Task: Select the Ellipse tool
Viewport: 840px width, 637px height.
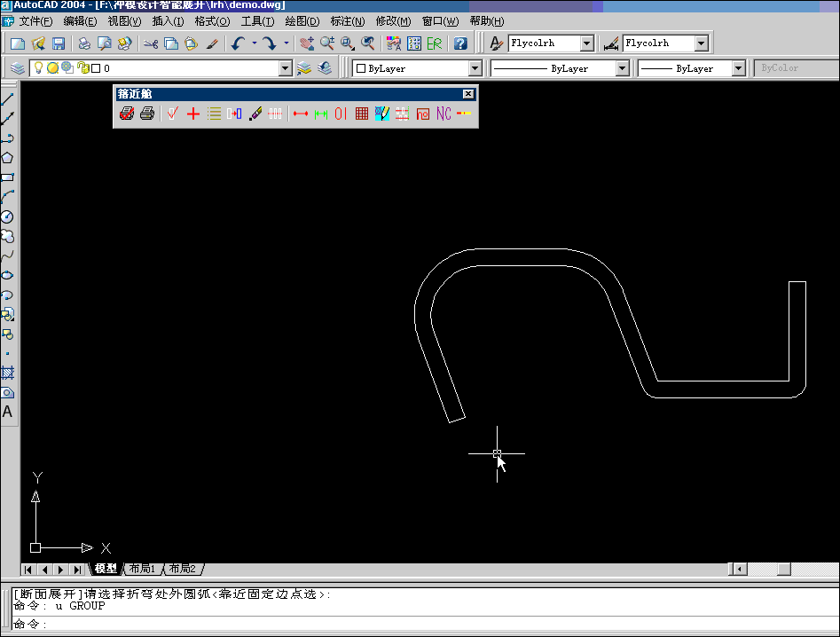Action: pyautogui.click(x=7, y=275)
